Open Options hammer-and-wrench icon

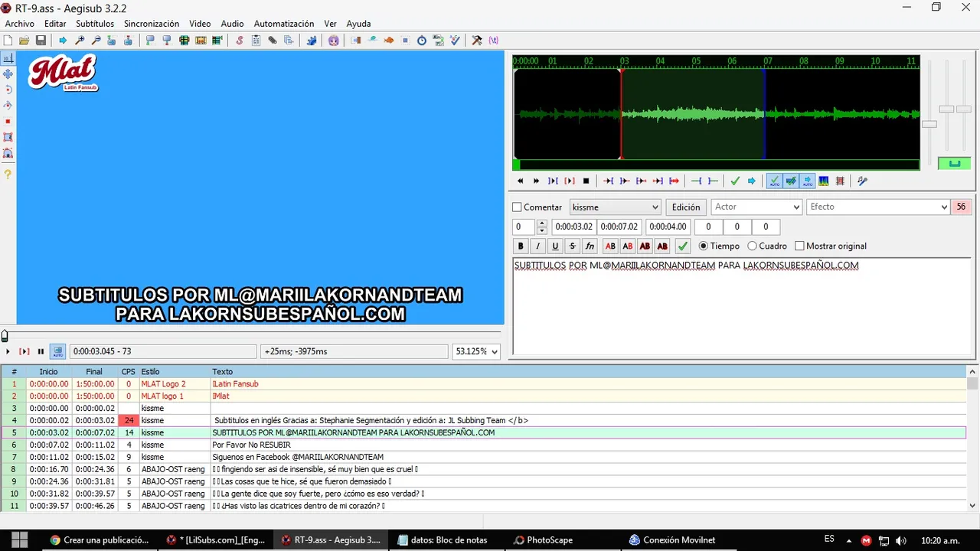pyautogui.click(x=476, y=41)
